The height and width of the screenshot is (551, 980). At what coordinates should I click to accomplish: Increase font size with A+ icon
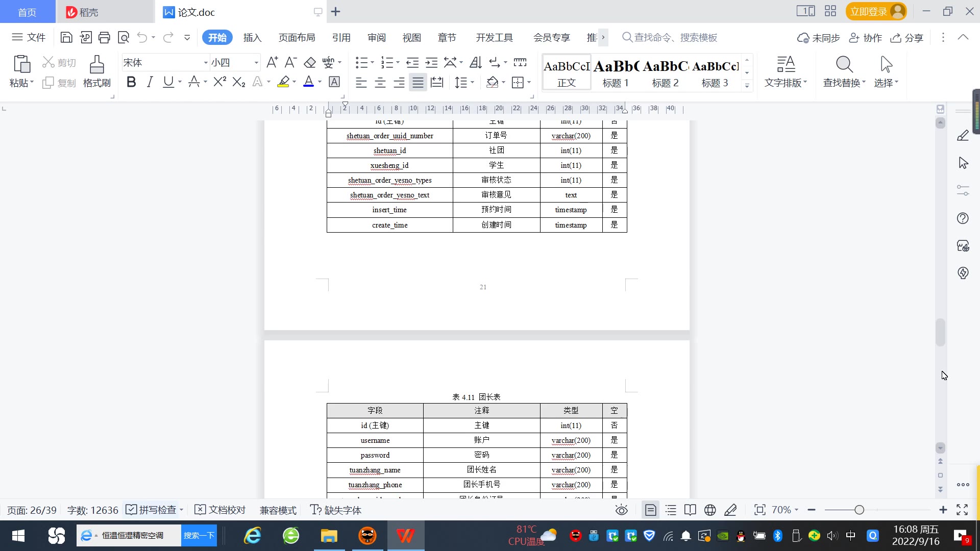click(272, 62)
